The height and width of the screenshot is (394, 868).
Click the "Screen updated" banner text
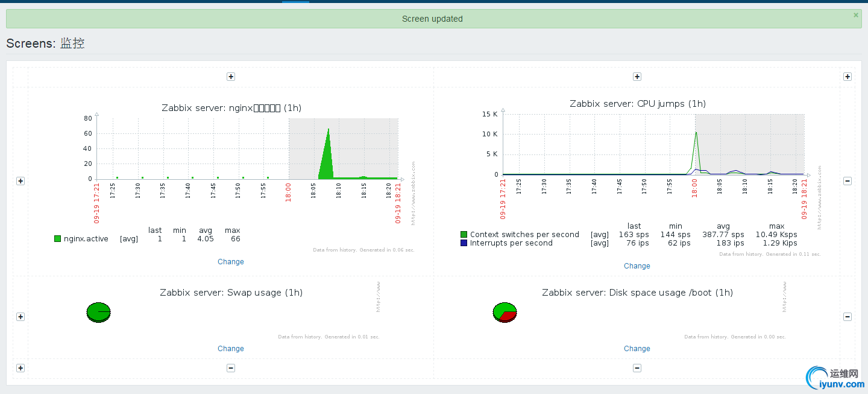[x=432, y=19]
